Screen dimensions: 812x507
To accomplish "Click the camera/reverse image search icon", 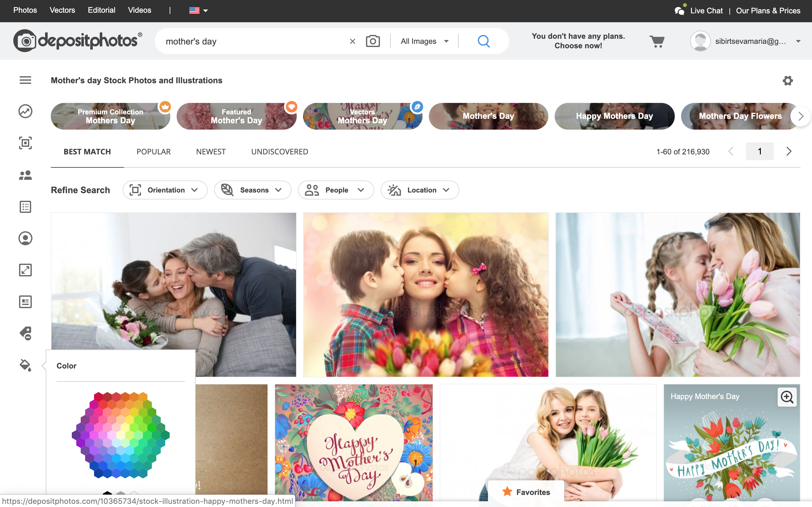I will point(373,41).
